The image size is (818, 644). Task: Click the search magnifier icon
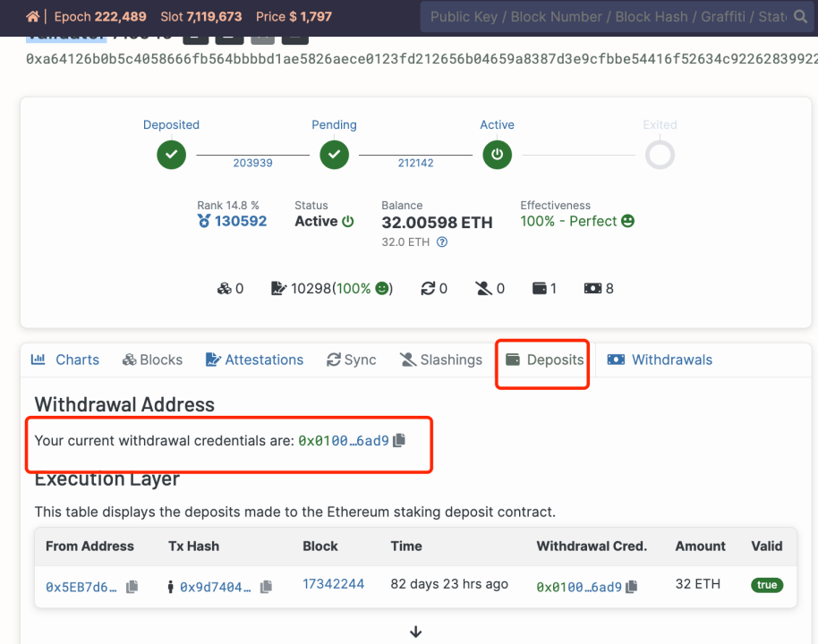coord(799,16)
